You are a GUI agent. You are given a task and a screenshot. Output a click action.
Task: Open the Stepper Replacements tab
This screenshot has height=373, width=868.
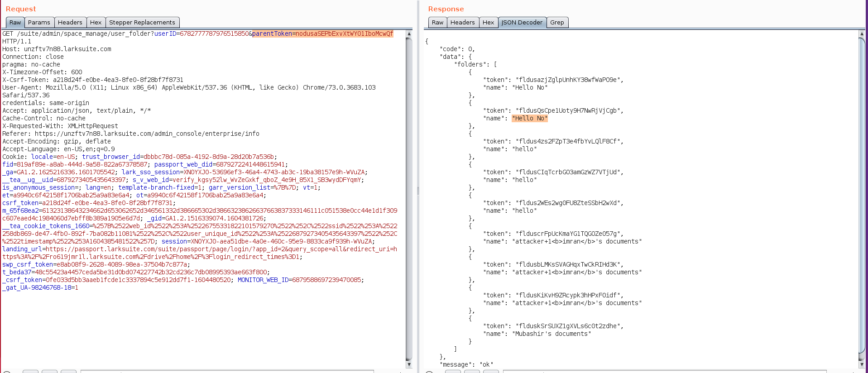tap(142, 23)
